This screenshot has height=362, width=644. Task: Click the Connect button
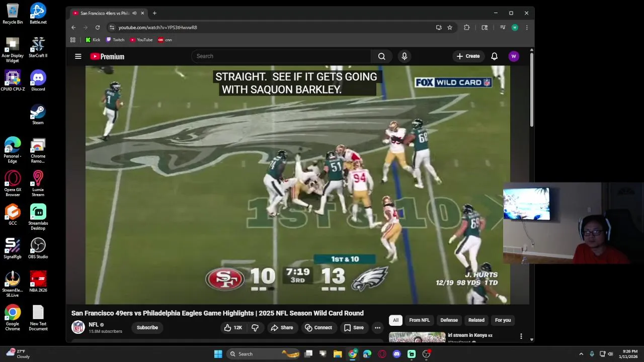click(x=318, y=327)
